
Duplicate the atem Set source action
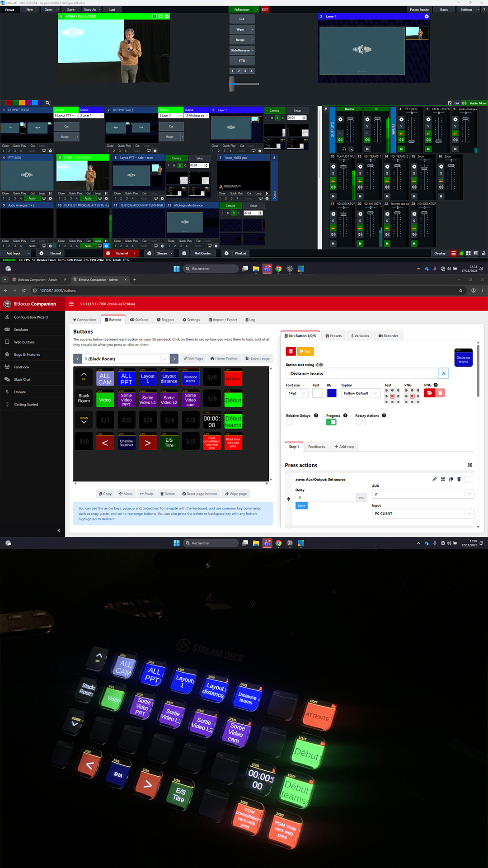pos(451,479)
